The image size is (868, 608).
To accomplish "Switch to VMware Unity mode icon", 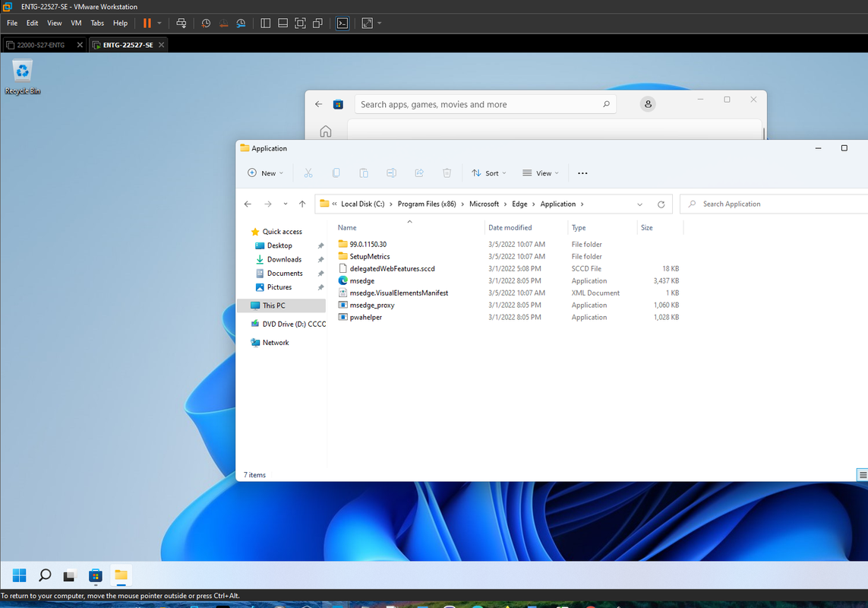I will (317, 24).
